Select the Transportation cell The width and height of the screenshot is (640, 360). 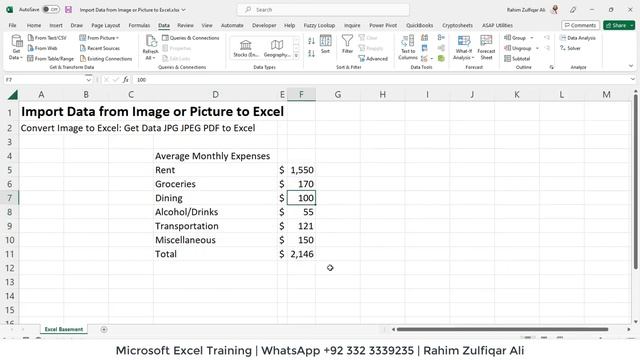pos(215,226)
